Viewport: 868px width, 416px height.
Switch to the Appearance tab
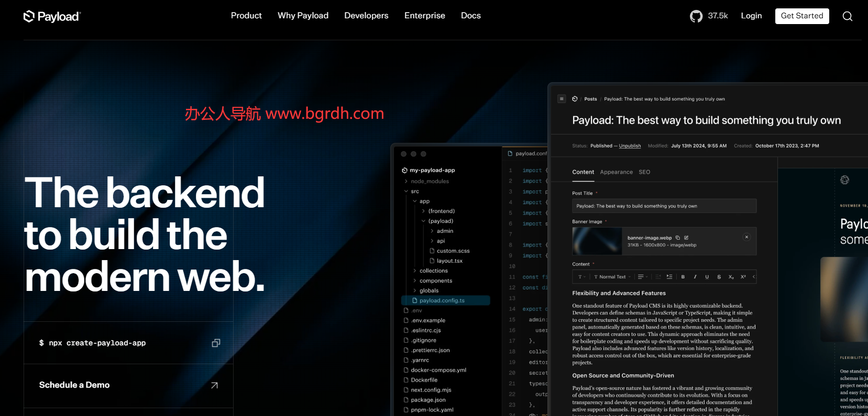(616, 172)
